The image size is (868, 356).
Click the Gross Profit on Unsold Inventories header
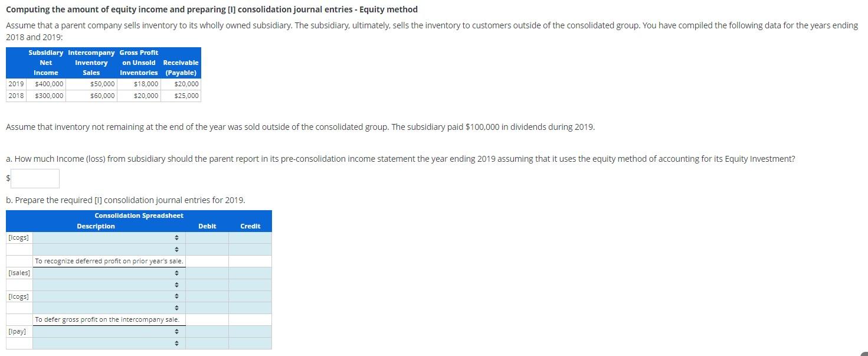click(x=139, y=63)
